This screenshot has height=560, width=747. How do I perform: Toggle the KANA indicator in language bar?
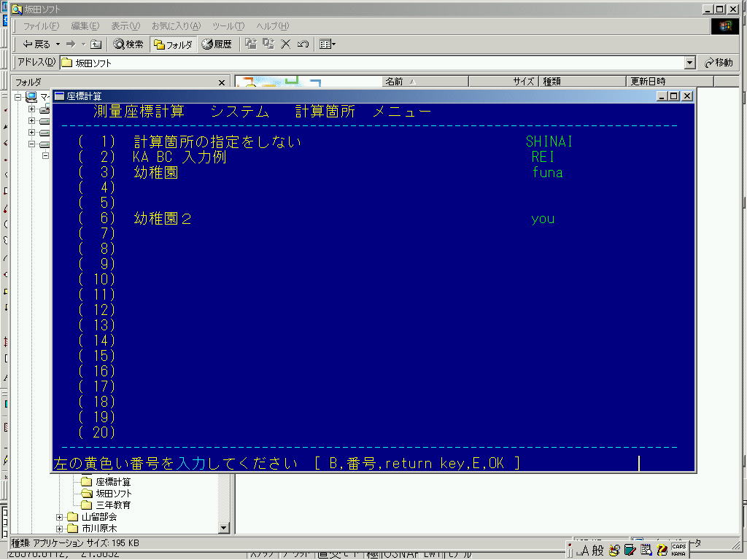(x=679, y=554)
